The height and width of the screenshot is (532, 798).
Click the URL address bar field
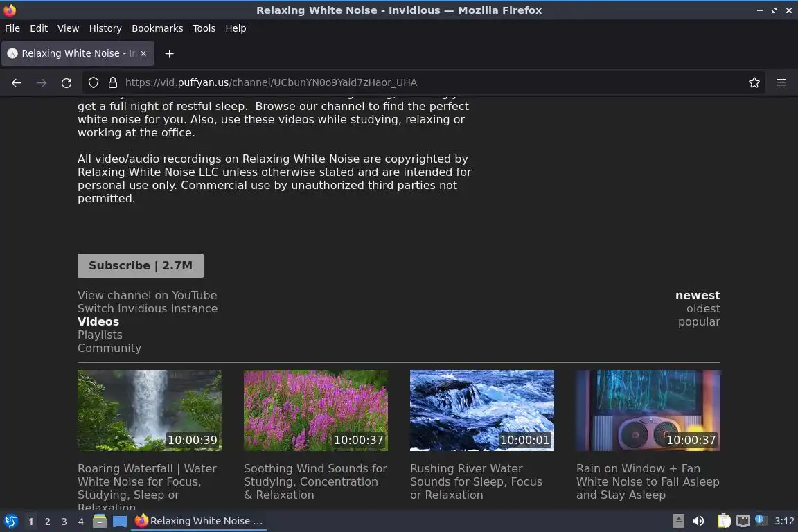pos(423,82)
